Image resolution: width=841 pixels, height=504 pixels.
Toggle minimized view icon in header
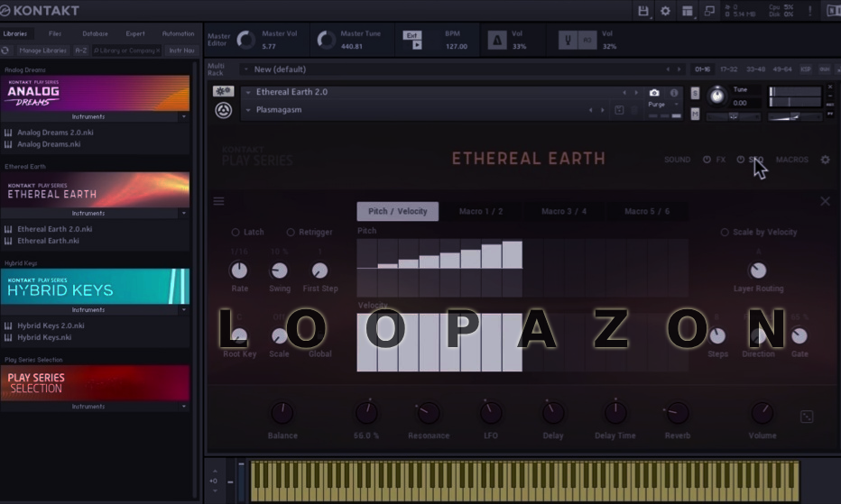[x=709, y=11]
